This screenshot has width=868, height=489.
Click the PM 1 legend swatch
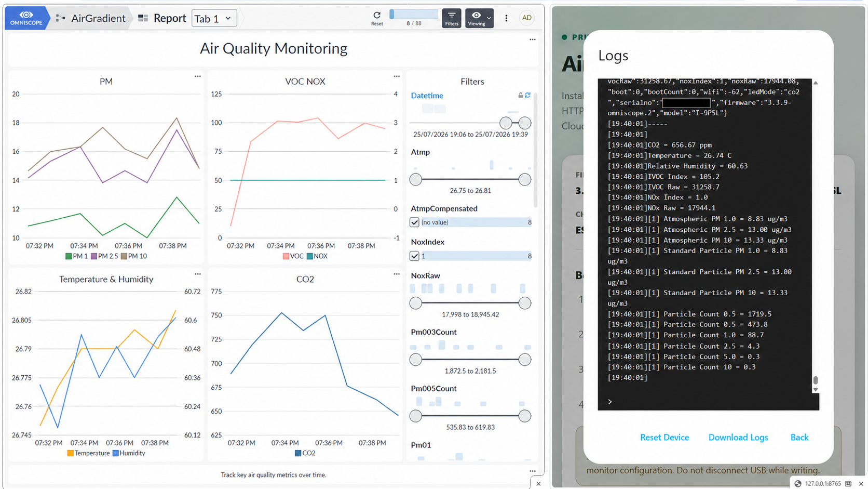69,256
